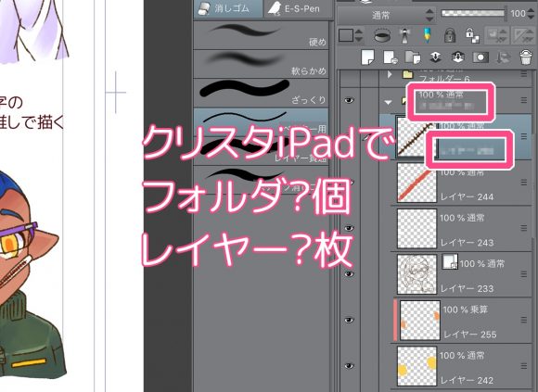Viewport: 538px width, 392px height.
Task: Click the layer opacity slider
Action: 473,13
